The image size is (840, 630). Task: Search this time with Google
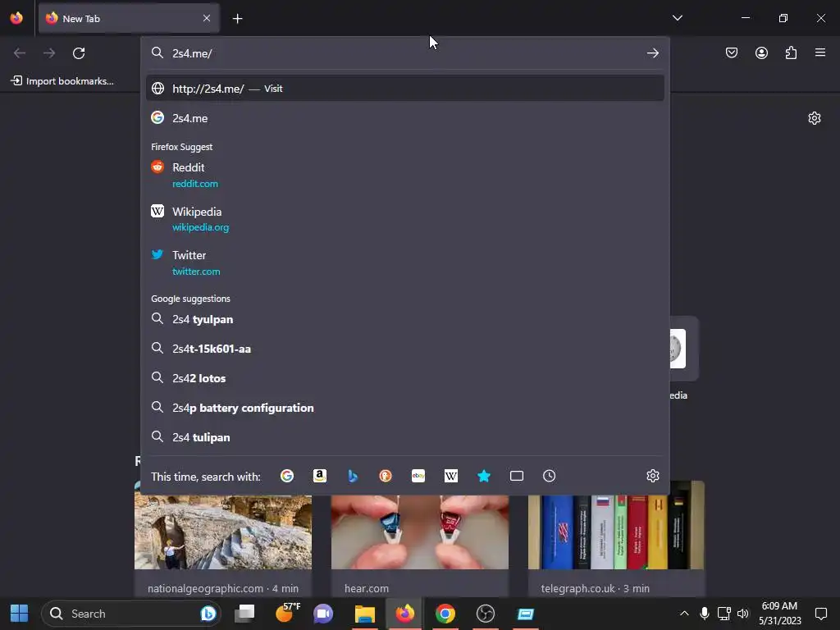pos(287,476)
